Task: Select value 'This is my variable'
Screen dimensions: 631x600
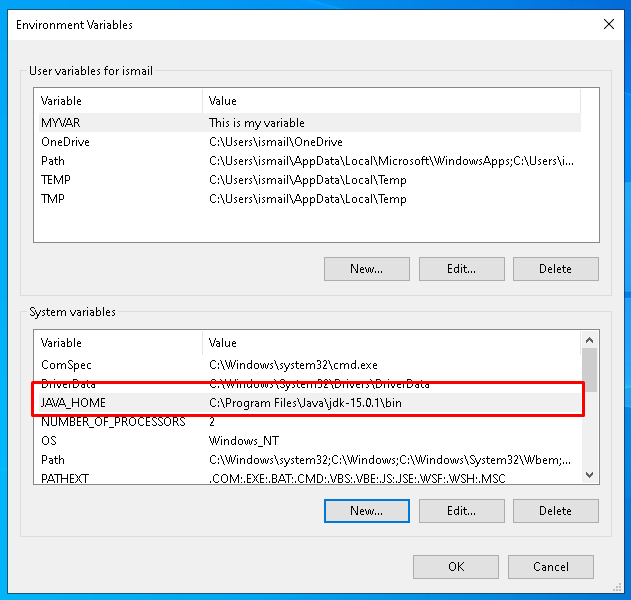Action: tap(256, 123)
